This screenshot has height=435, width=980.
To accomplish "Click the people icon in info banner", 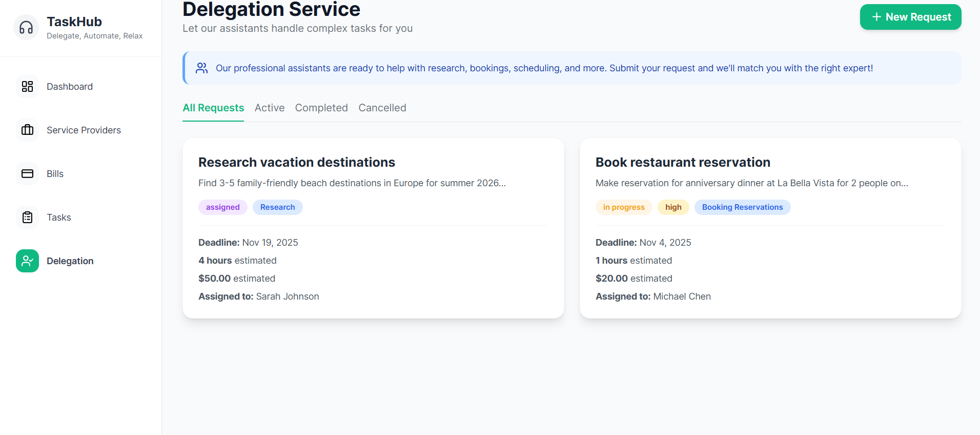I will point(202,68).
